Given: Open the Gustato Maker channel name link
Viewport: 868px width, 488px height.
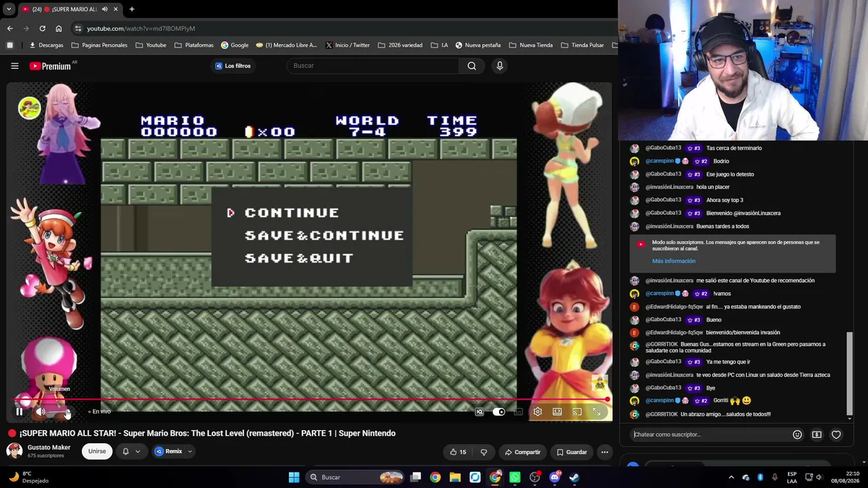Looking at the screenshot, I should pos(49,447).
